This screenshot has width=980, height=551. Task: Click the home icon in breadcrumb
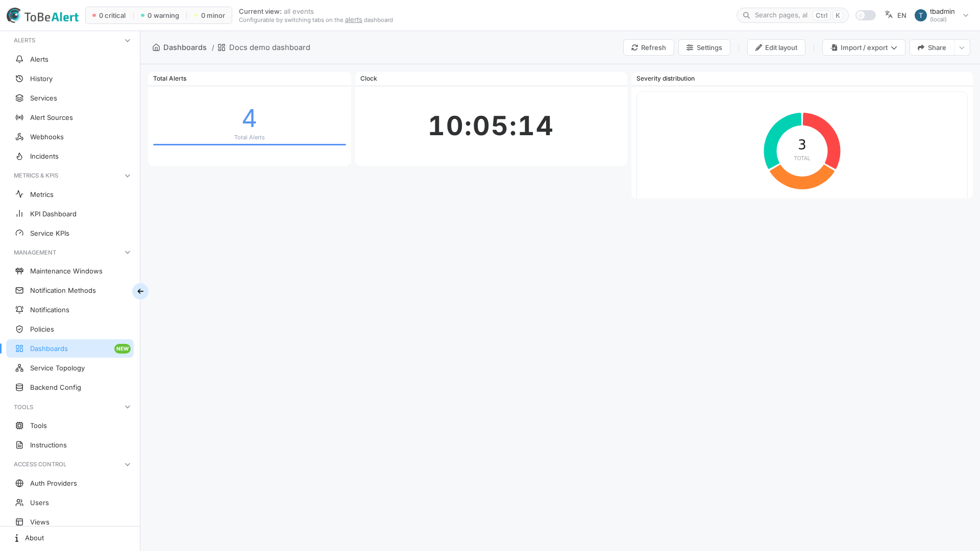point(156,47)
